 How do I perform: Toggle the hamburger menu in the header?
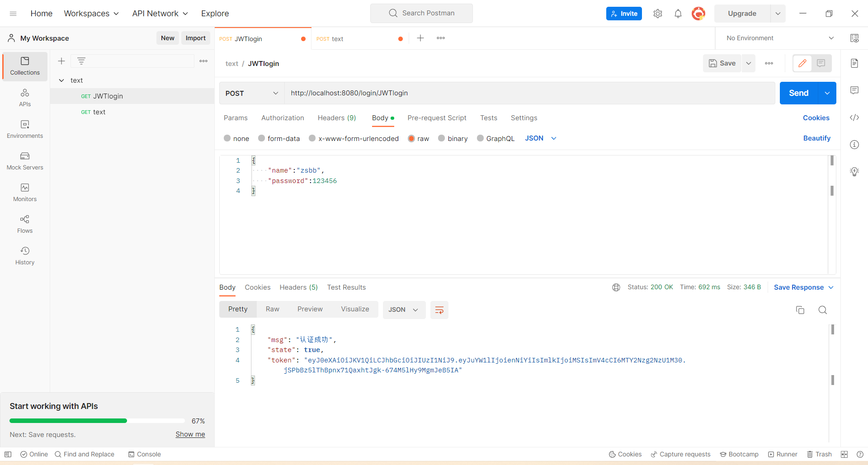click(13, 14)
